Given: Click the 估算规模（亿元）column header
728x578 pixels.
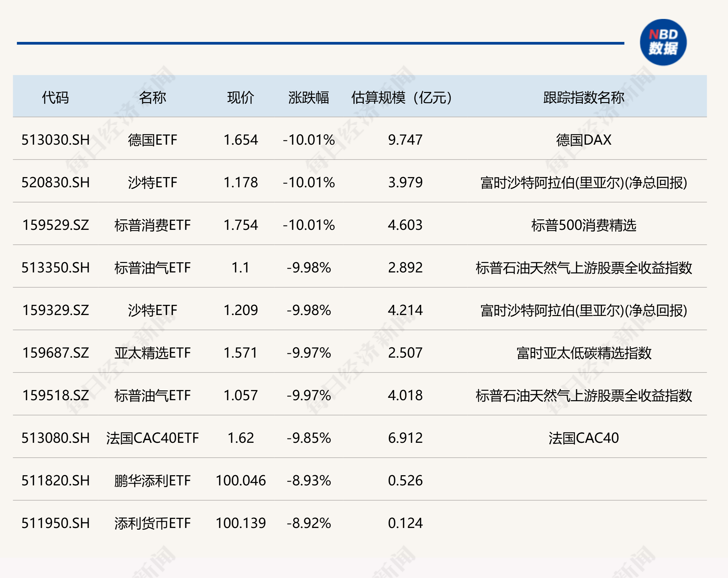Looking at the screenshot, I should coord(401,96).
